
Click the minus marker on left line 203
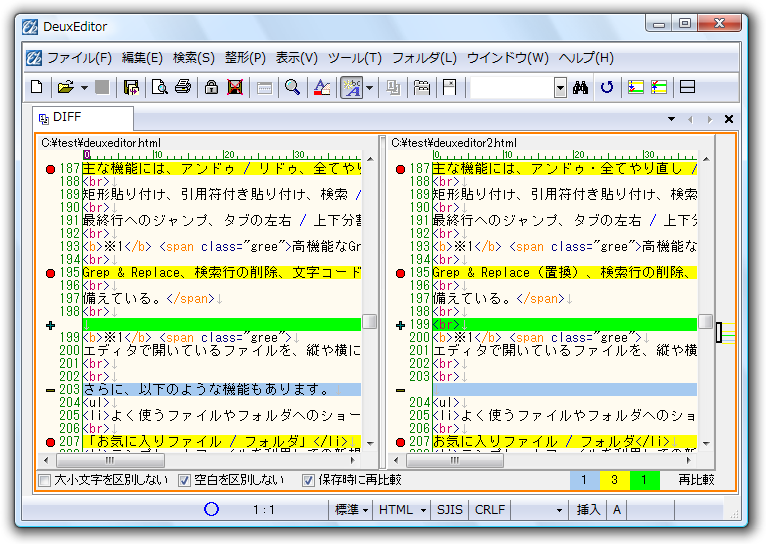pyautogui.click(x=50, y=390)
